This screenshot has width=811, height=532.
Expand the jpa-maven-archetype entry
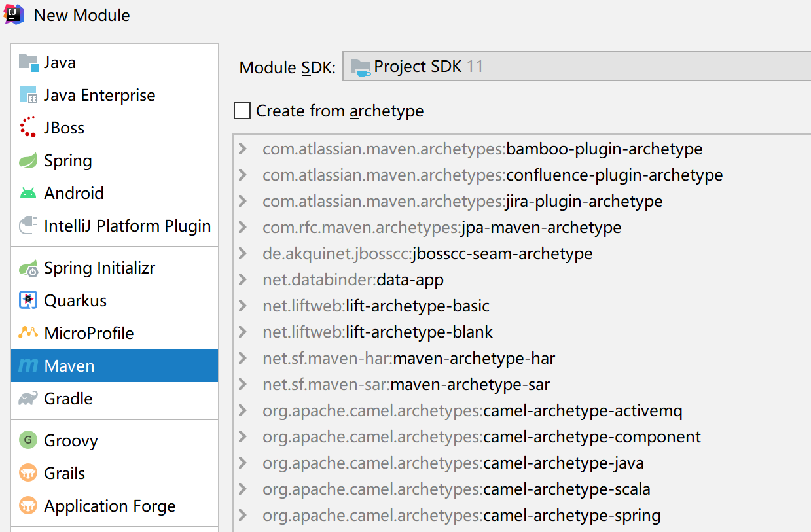243,228
